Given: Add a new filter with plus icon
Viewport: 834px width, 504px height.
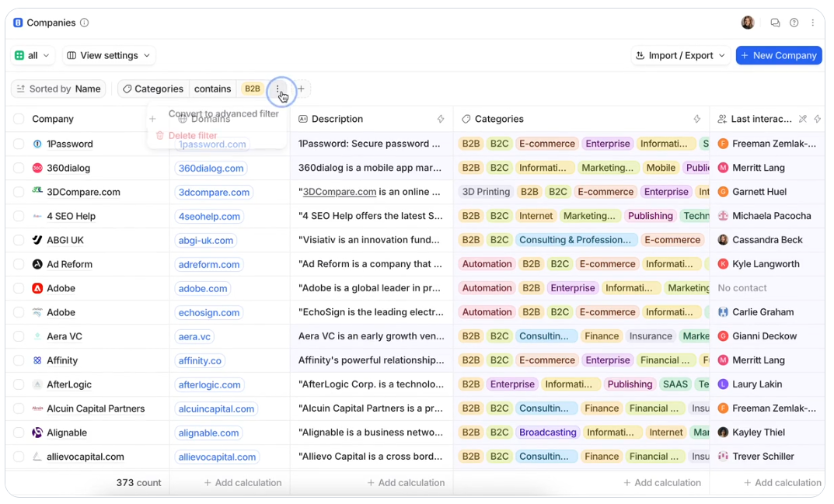Looking at the screenshot, I should coord(301,89).
